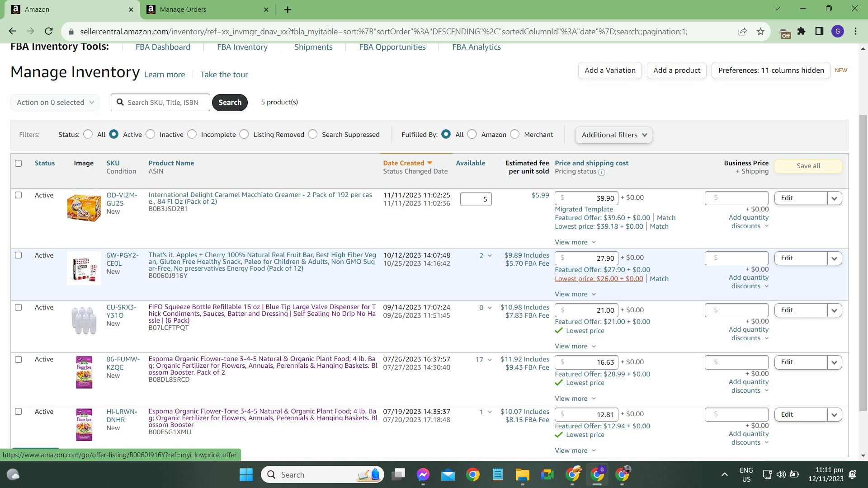Open the Chrome three-dot menu
The height and width of the screenshot is (488, 868).
[855, 31]
